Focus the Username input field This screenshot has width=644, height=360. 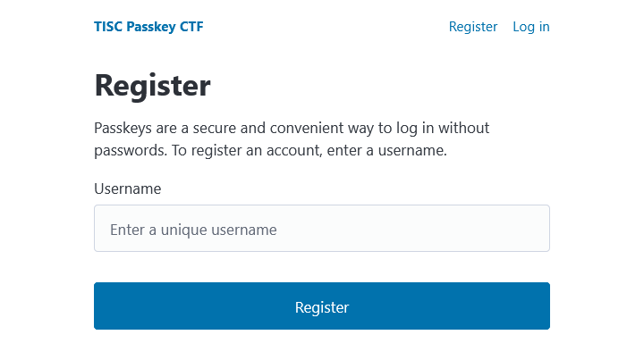tap(321, 229)
